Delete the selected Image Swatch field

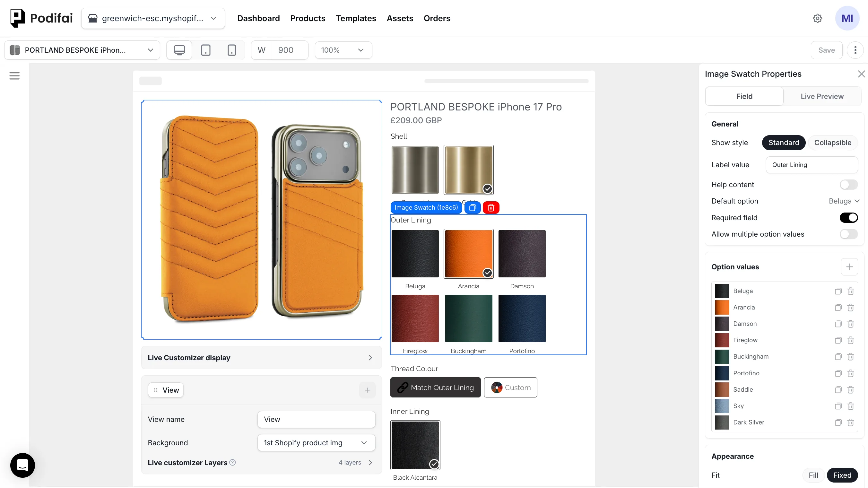[491, 208]
